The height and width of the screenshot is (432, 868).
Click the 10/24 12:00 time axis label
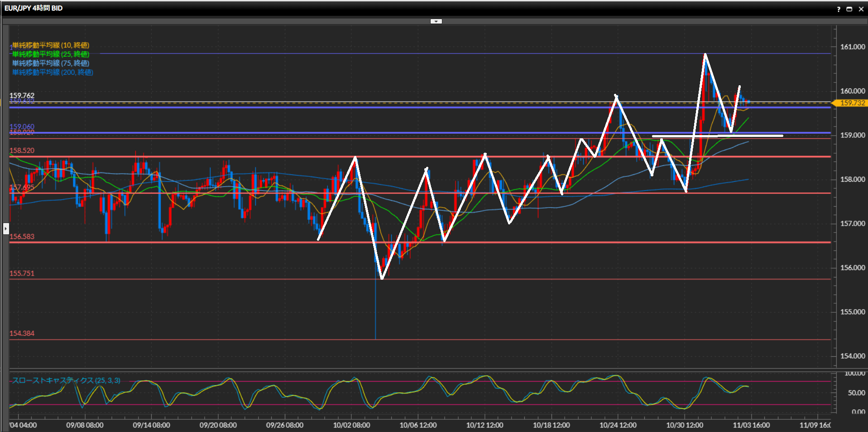point(618,425)
